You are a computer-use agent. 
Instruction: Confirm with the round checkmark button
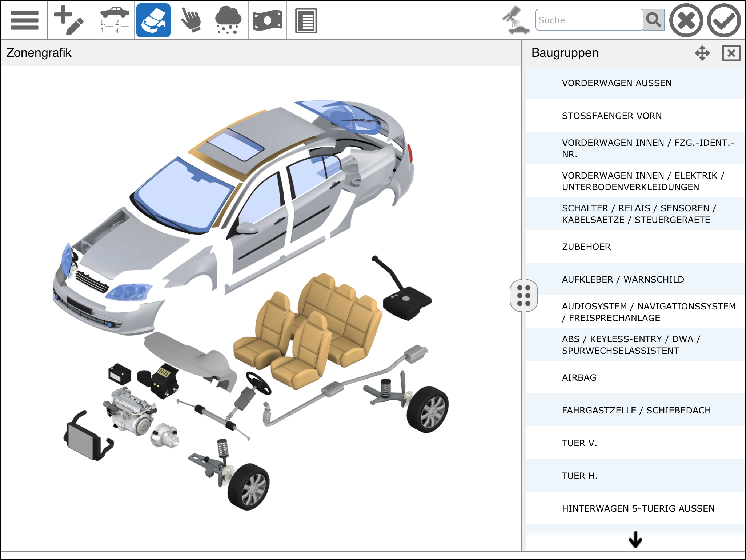(724, 20)
